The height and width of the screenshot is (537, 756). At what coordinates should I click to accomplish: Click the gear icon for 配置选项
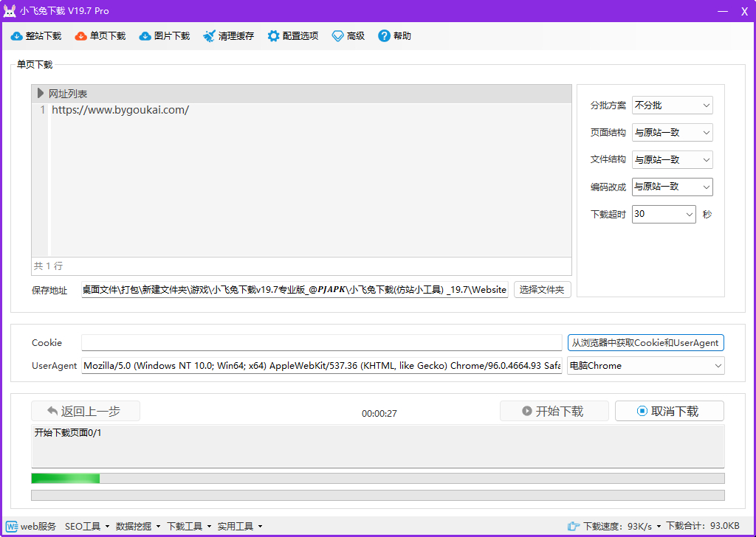coord(273,36)
